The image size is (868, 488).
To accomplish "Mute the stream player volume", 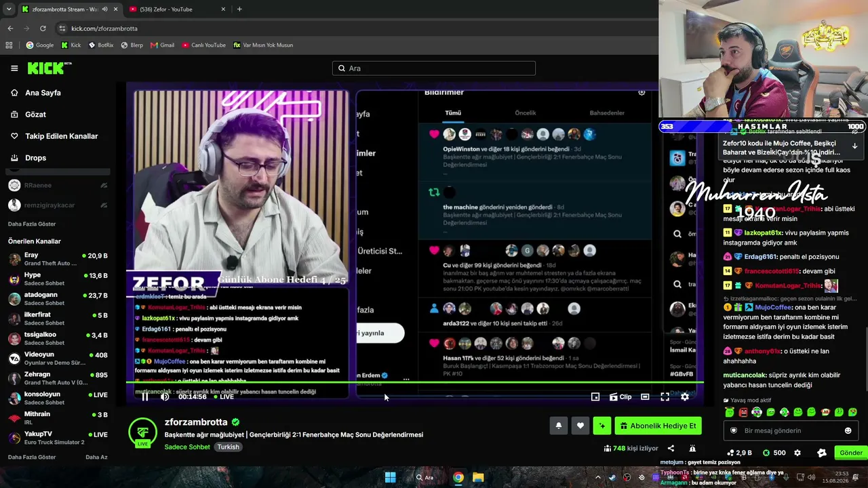I will 165,396.
